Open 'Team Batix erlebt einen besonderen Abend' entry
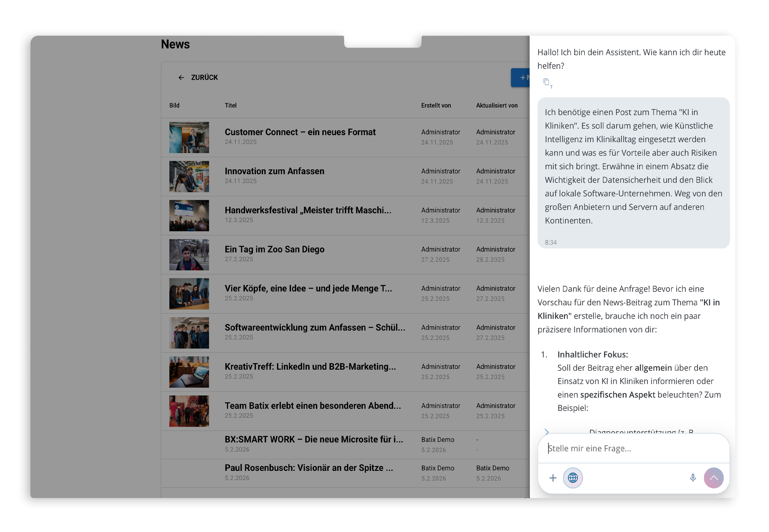Viewport: 769px width, 532px height. (313, 406)
